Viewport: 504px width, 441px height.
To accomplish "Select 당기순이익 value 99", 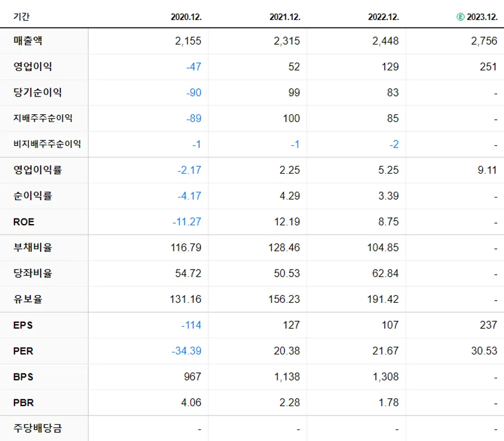I will point(294,93).
